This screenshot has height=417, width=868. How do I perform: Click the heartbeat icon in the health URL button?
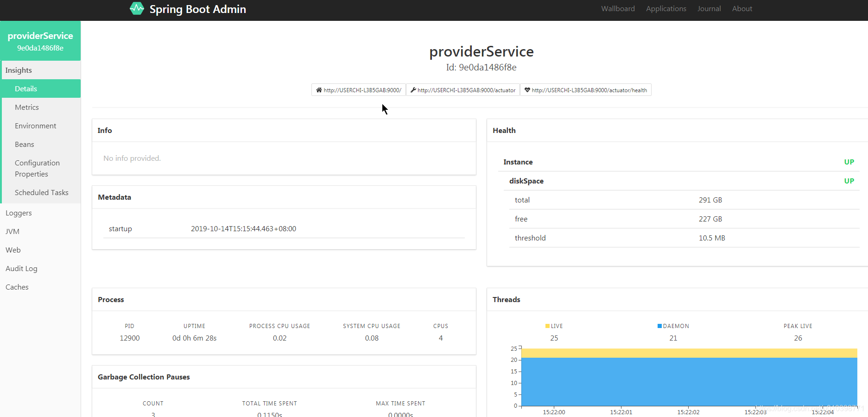pos(527,90)
